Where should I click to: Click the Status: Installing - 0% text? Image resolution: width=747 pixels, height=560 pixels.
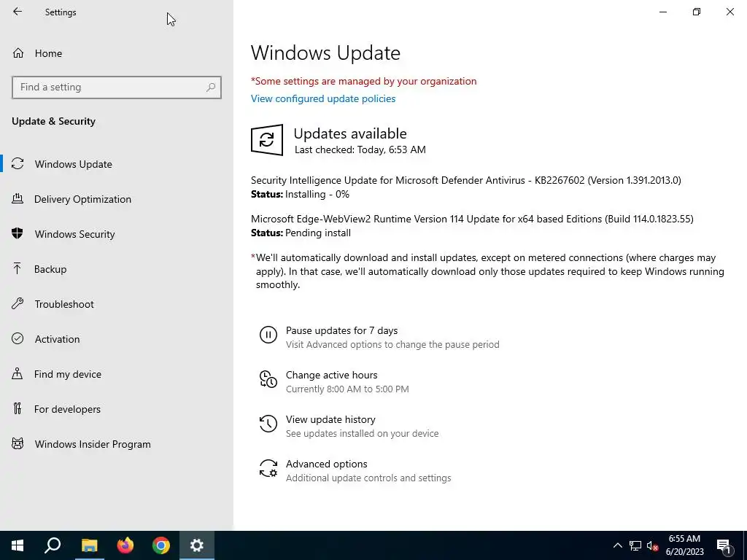(x=300, y=194)
